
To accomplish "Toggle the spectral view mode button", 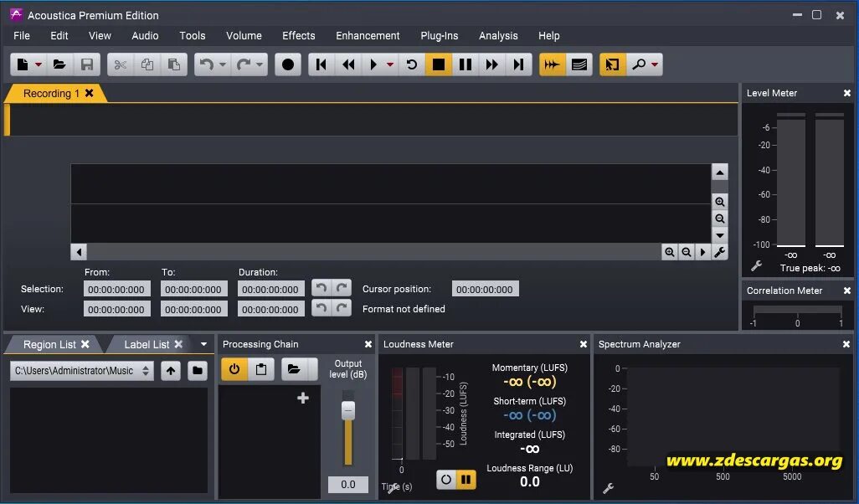I will click(579, 64).
